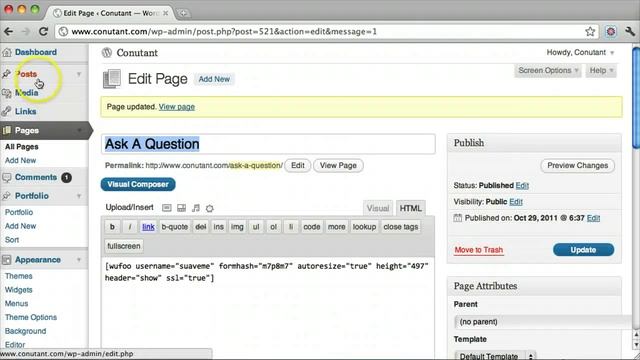Image resolution: width=640 pixels, height=360 pixels.
Task: Click Add New button beside Edit Page
Action: coord(214,79)
